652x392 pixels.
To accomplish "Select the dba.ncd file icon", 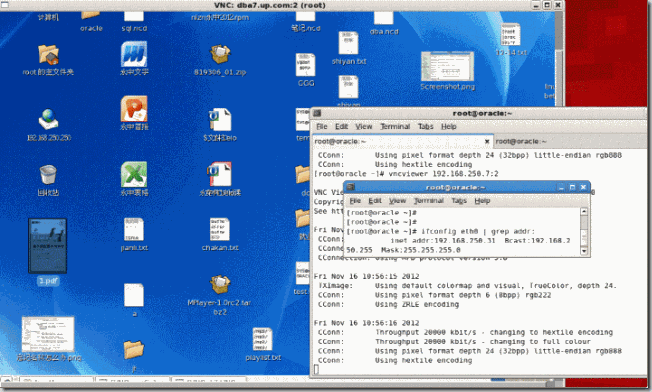I will coord(383,18).
